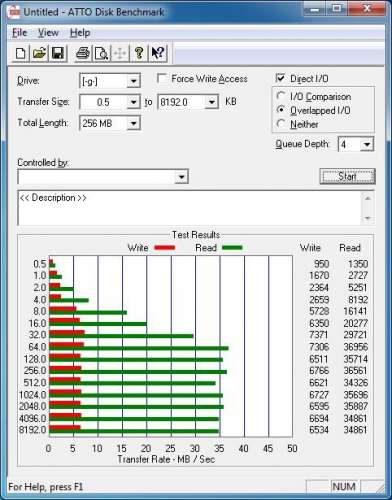Click the Read column header in results
Image resolution: width=392 pixels, height=500 pixels.
pyautogui.click(x=350, y=248)
